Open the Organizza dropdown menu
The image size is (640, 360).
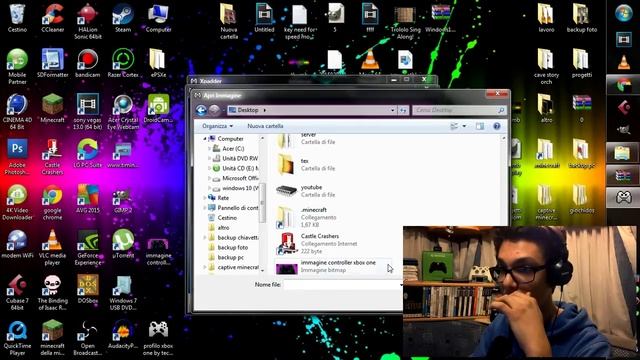point(218,126)
